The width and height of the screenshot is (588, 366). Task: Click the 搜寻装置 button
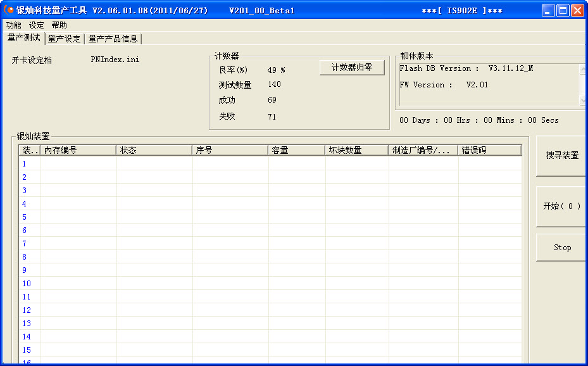pos(561,155)
